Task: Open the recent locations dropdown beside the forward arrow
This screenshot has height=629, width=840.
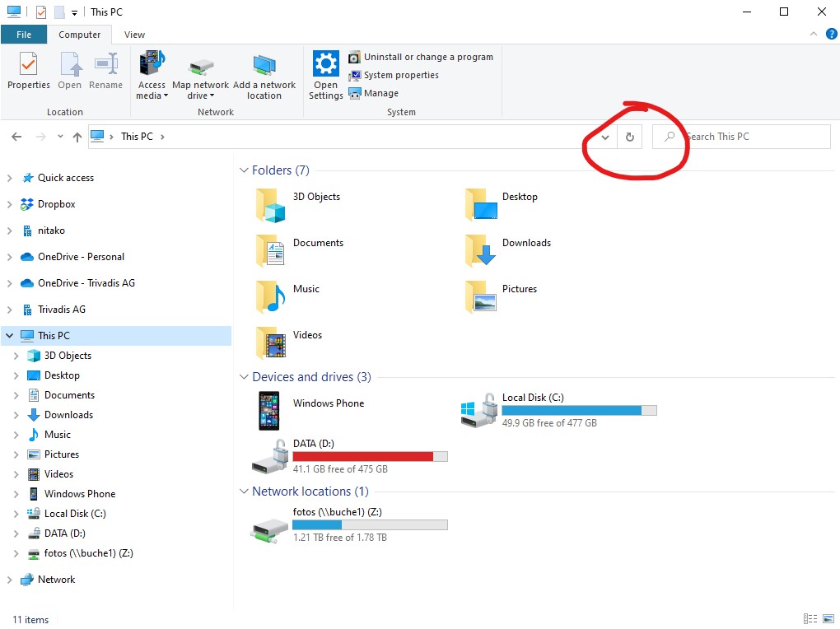Action: click(x=60, y=137)
